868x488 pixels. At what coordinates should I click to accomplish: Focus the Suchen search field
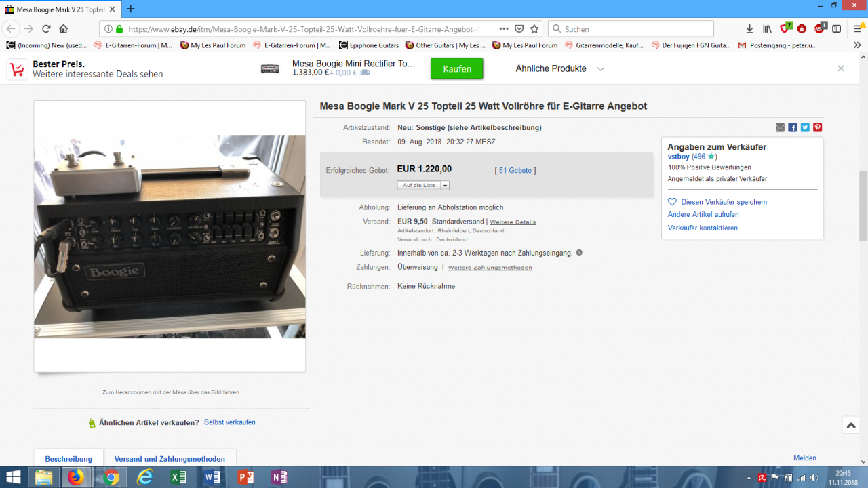631,29
